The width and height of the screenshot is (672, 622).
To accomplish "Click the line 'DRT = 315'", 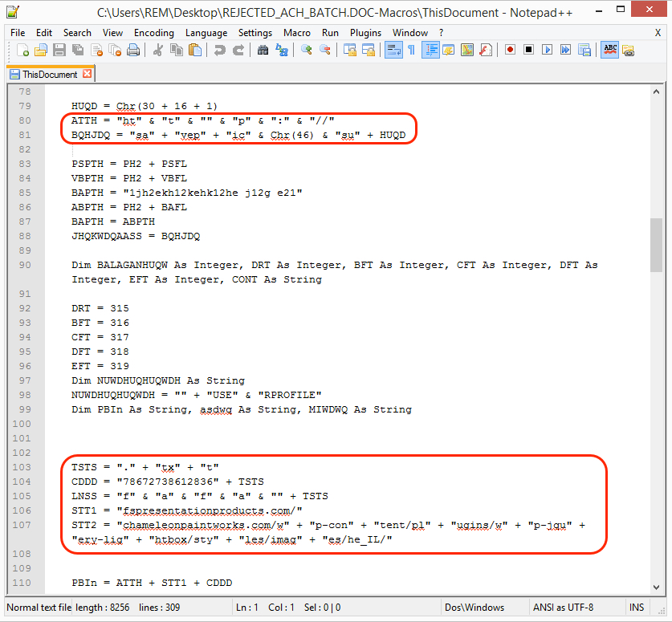I will coord(100,308).
